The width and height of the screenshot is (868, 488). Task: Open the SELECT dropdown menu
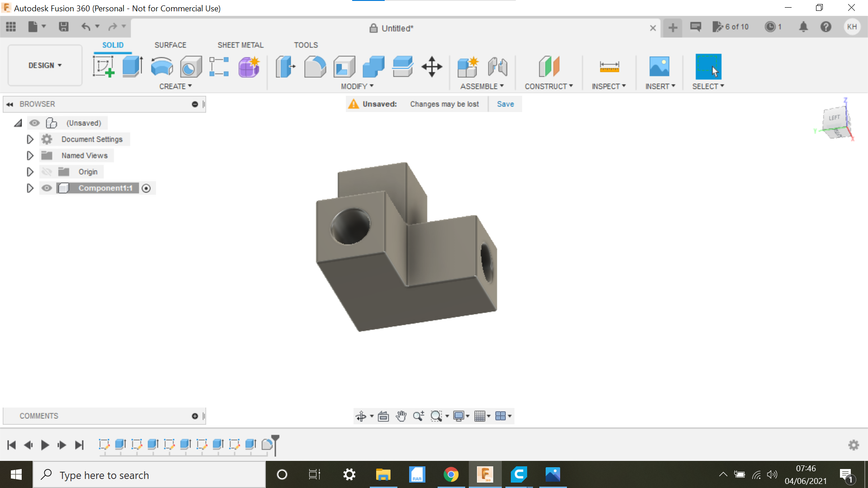click(x=708, y=86)
